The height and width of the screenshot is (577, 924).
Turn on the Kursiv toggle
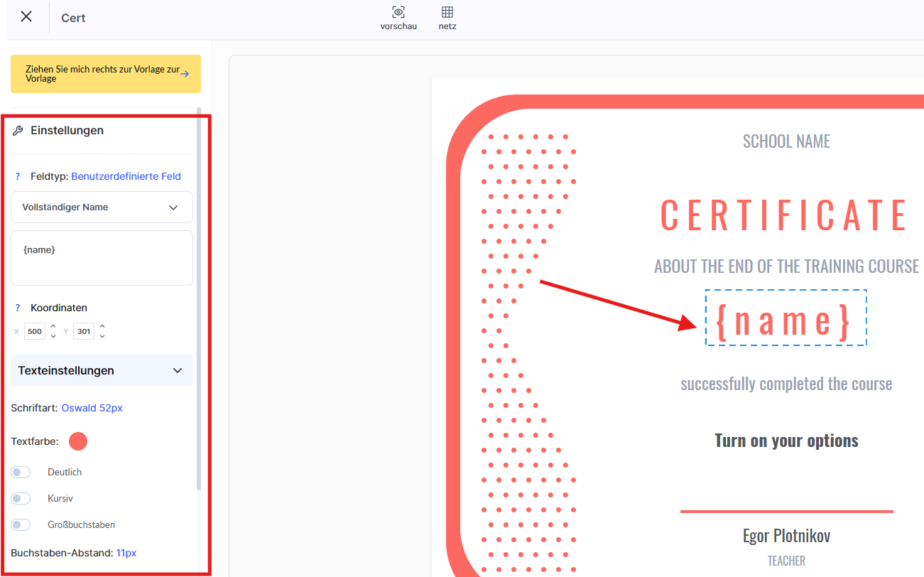(x=21, y=499)
